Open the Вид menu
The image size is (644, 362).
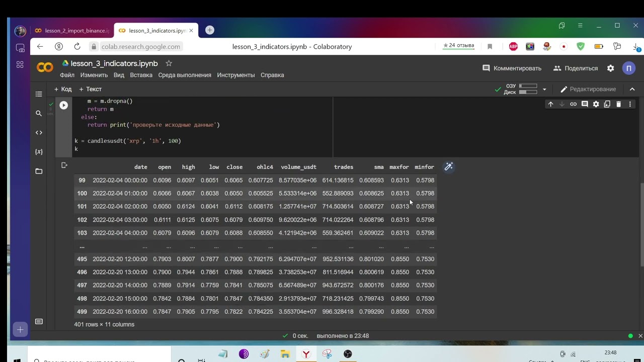[x=119, y=75]
